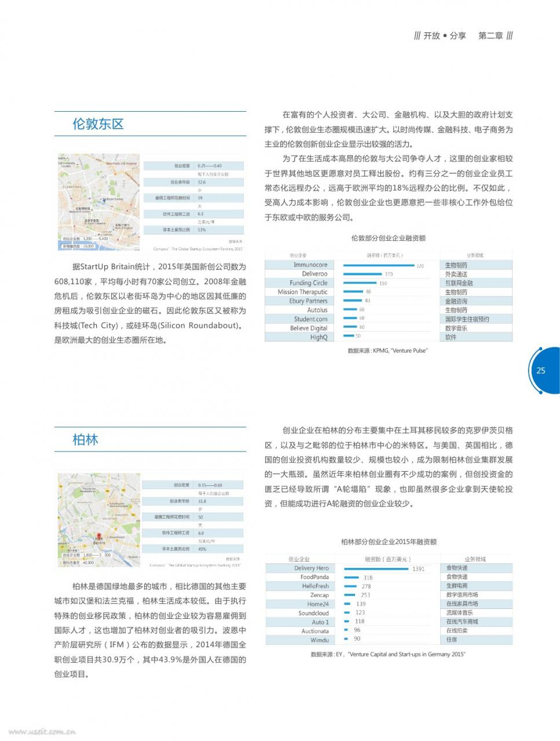Click the London 0.25——0.40 density value
560x741 pixels.
point(209,166)
